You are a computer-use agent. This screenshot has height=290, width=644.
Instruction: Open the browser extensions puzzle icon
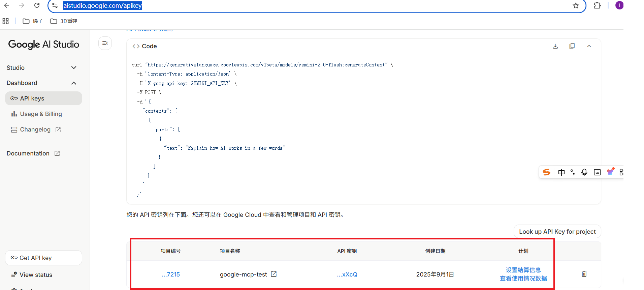(597, 5)
